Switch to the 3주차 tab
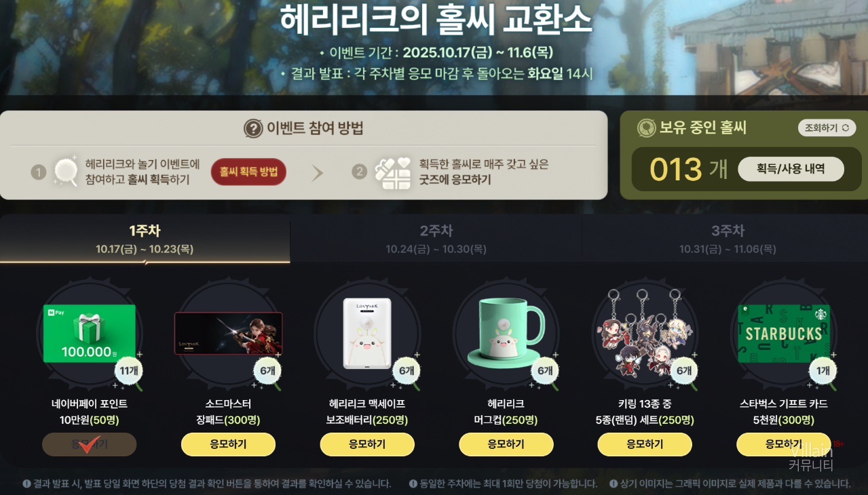868x495 pixels. [x=728, y=239]
